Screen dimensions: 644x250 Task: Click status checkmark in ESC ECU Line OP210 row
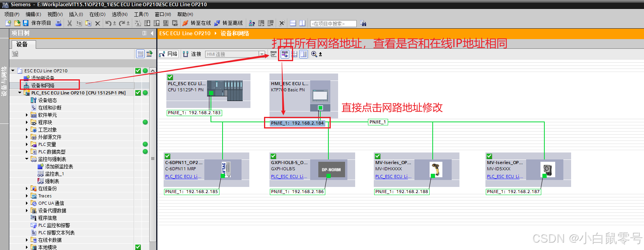[x=138, y=71]
